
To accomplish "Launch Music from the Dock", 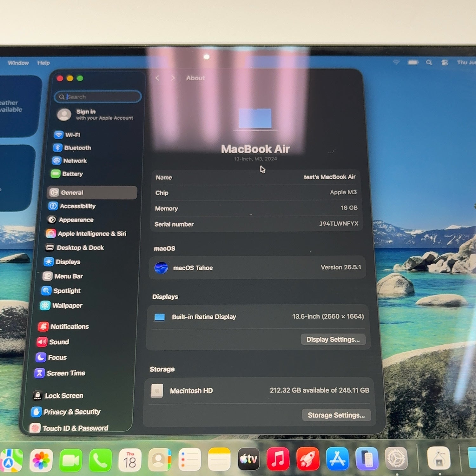I will point(278,459).
